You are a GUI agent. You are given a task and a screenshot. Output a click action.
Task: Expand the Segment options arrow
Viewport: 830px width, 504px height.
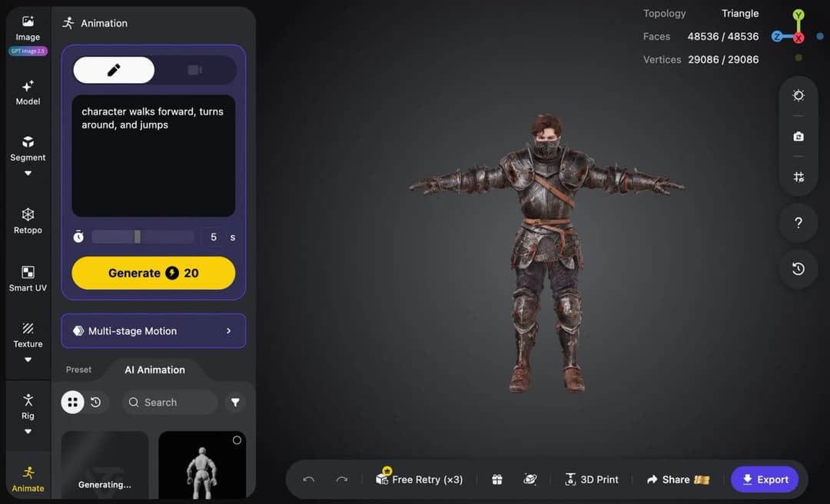pos(28,173)
